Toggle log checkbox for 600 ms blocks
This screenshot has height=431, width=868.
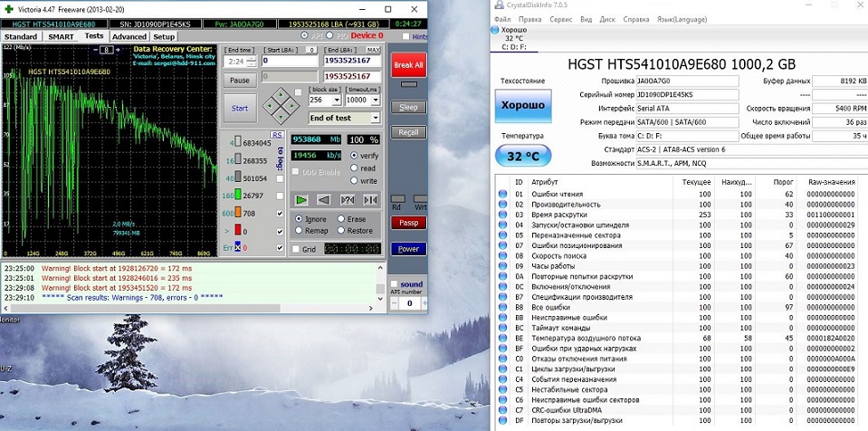[x=280, y=214]
